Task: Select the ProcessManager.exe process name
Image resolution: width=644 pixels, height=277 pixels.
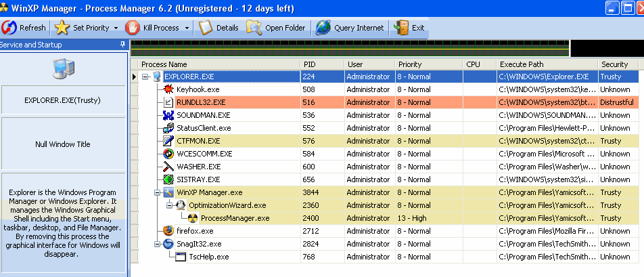Action: [x=235, y=218]
